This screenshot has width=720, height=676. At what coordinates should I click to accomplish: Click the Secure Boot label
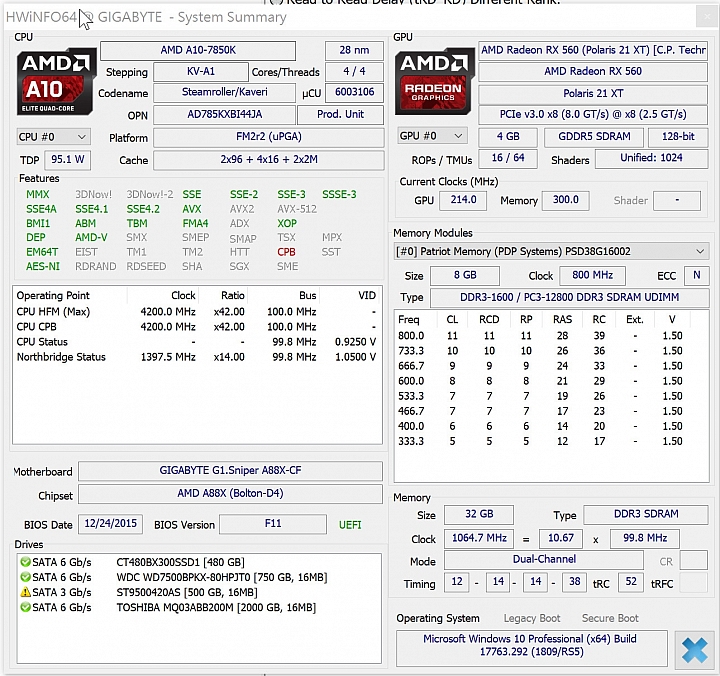pyautogui.click(x=610, y=619)
